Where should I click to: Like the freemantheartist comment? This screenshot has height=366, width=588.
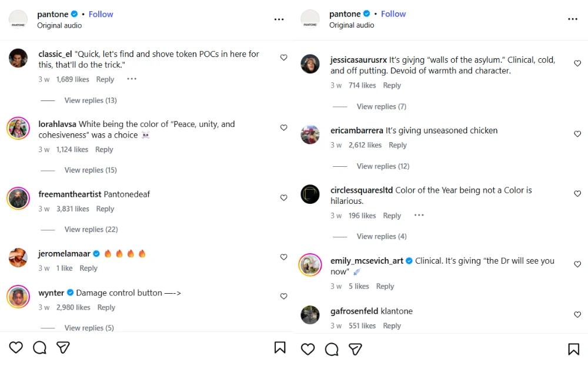[283, 198]
